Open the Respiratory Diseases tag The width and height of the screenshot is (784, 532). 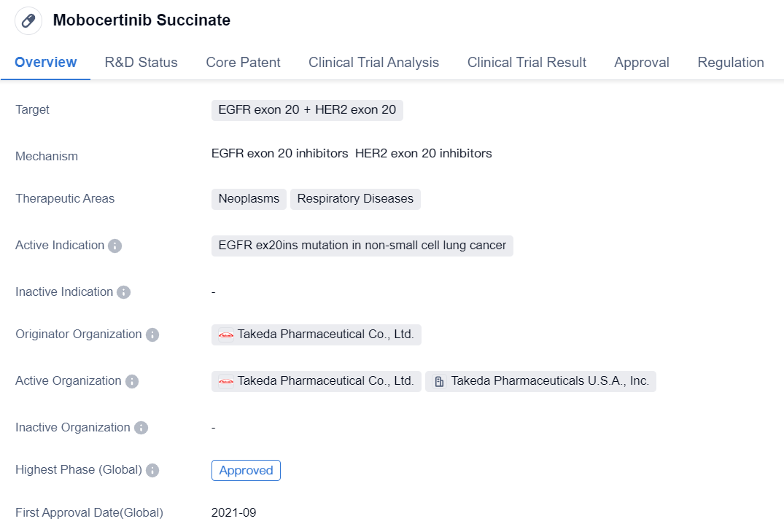[x=355, y=199]
